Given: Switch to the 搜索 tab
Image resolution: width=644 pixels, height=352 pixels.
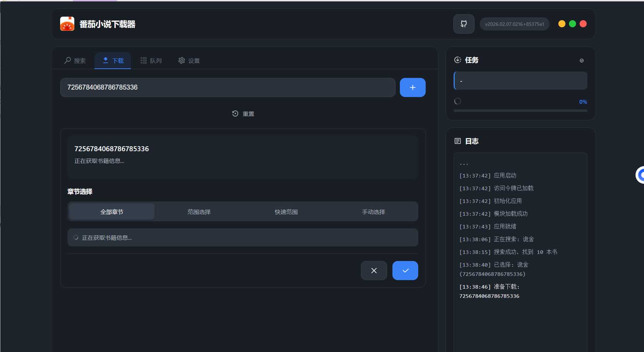Looking at the screenshot, I should point(75,61).
